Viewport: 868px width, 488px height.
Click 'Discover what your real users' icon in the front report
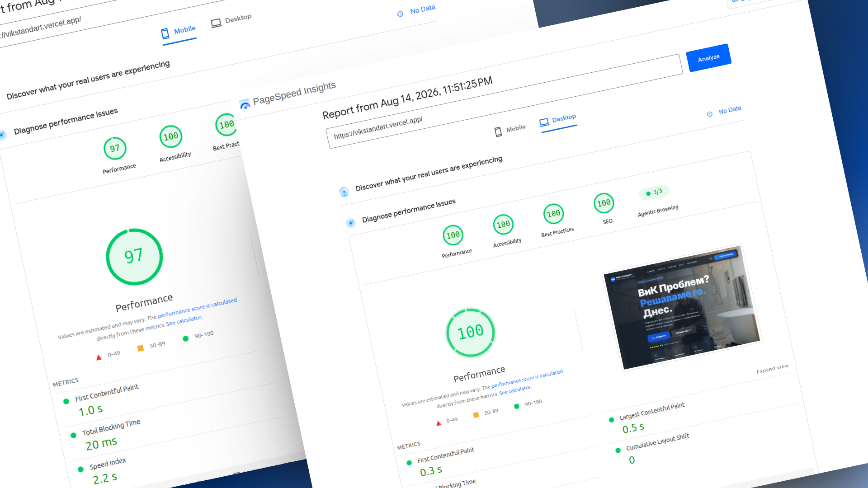(x=344, y=192)
